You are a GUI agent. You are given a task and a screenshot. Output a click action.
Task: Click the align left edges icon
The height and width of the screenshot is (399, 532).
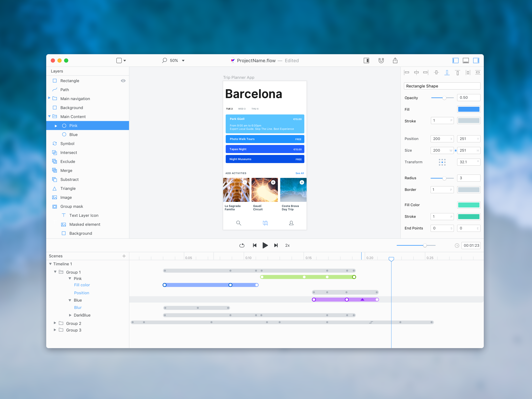pos(407,72)
